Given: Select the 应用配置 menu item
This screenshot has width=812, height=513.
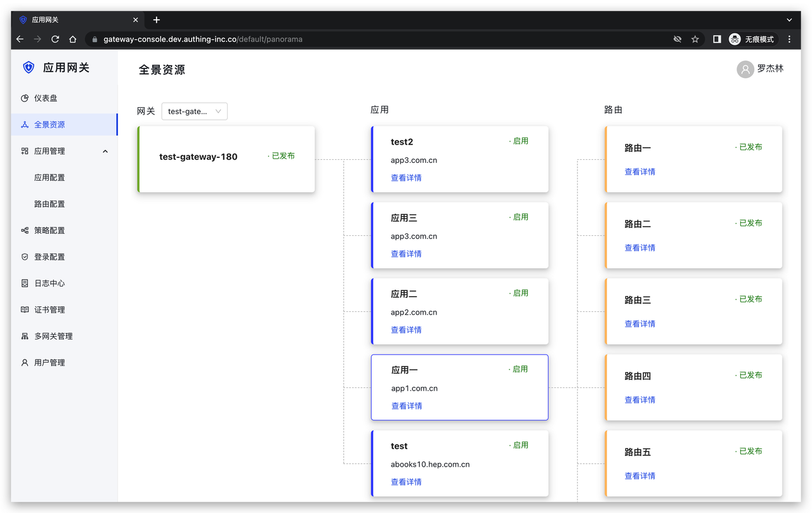Looking at the screenshot, I should pos(50,178).
